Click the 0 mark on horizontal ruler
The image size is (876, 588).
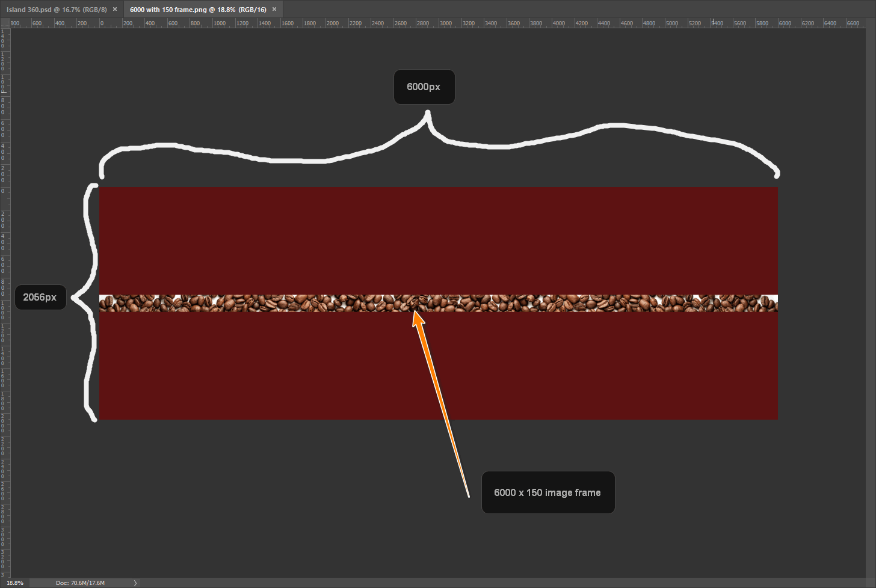pyautogui.click(x=102, y=23)
